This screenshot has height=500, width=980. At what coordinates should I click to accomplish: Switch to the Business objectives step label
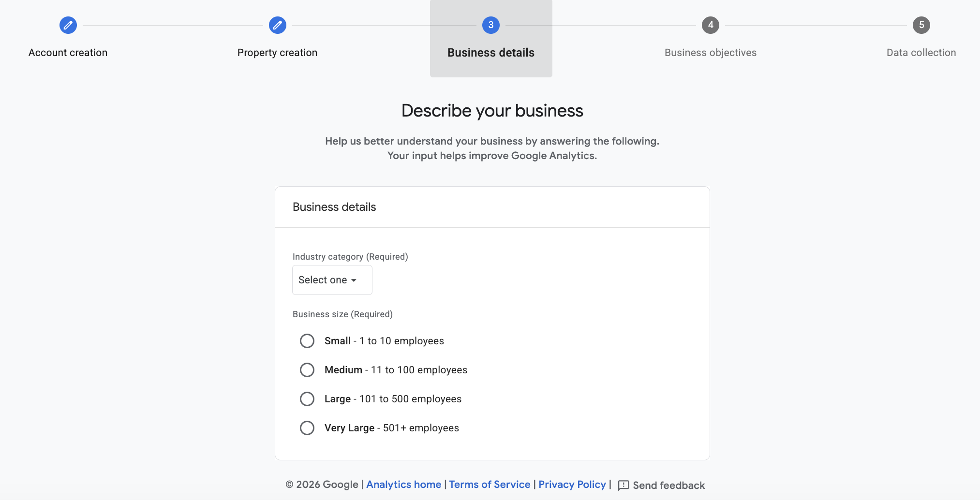point(711,53)
